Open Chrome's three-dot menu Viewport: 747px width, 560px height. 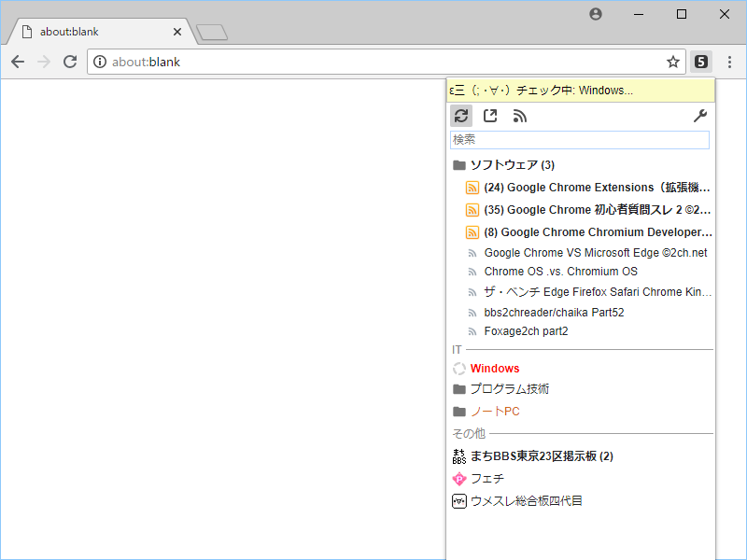[x=729, y=62]
